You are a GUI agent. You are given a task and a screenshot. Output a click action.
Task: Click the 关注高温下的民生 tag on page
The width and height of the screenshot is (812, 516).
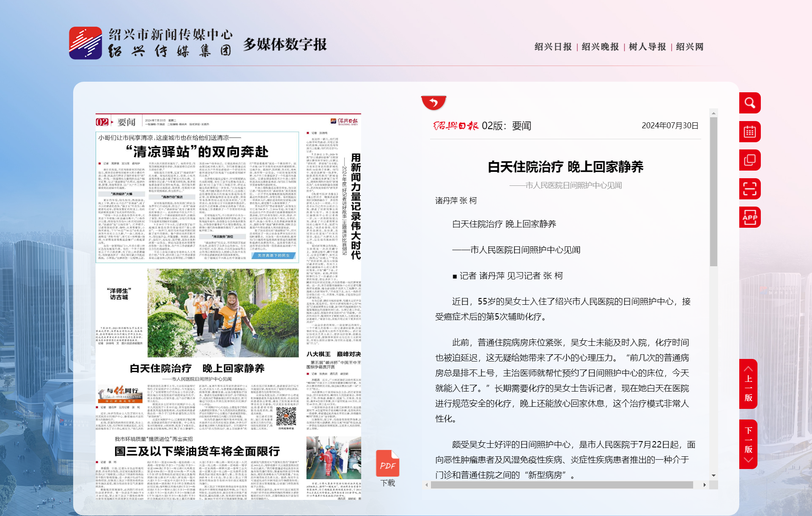[274, 255]
